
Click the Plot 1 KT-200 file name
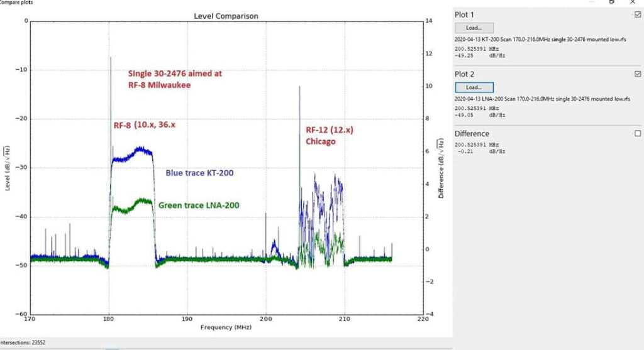(541, 39)
